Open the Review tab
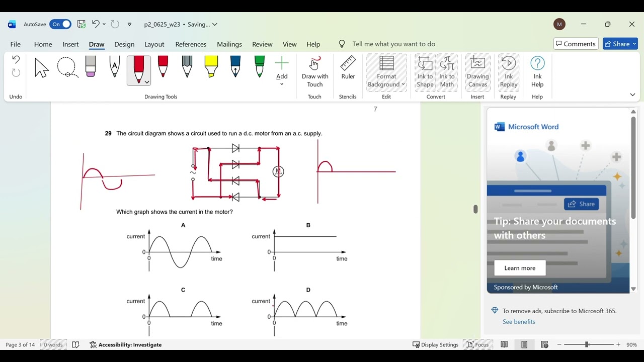The height and width of the screenshot is (362, 644). coord(262,44)
